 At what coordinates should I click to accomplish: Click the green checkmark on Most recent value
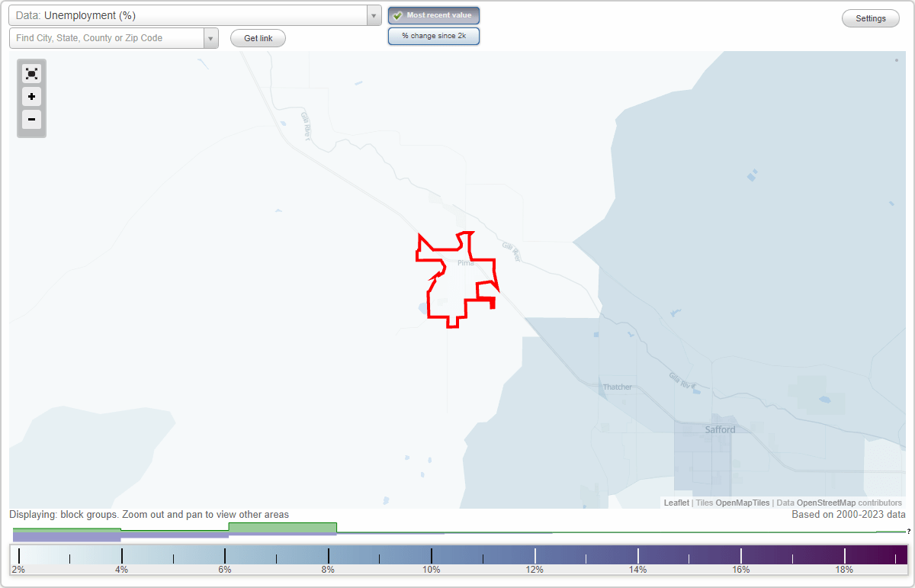(x=397, y=15)
